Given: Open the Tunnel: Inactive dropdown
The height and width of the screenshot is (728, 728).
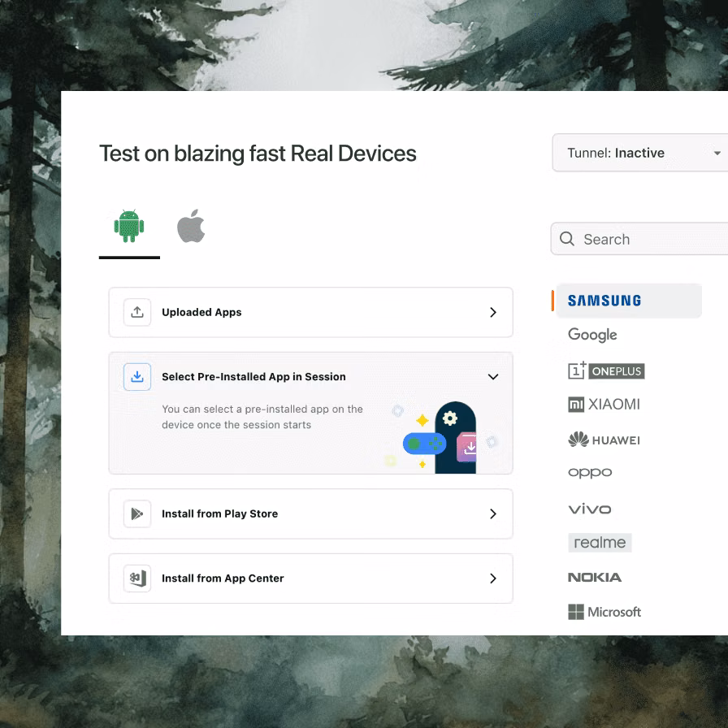Looking at the screenshot, I should [x=639, y=153].
